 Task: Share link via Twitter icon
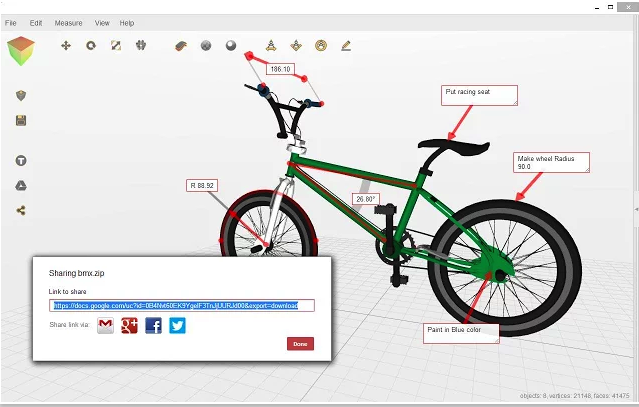click(x=177, y=326)
